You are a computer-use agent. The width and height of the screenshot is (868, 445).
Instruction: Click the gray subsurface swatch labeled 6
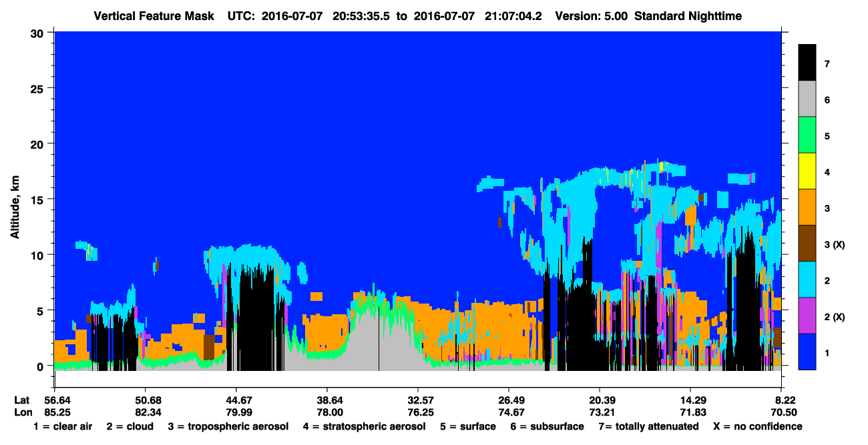click(807, 99)
